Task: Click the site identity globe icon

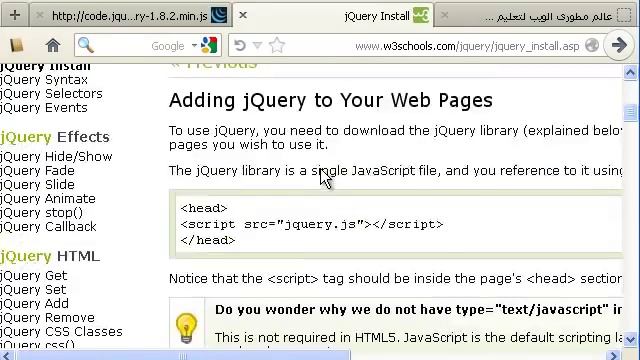Action: click(592, 45)
